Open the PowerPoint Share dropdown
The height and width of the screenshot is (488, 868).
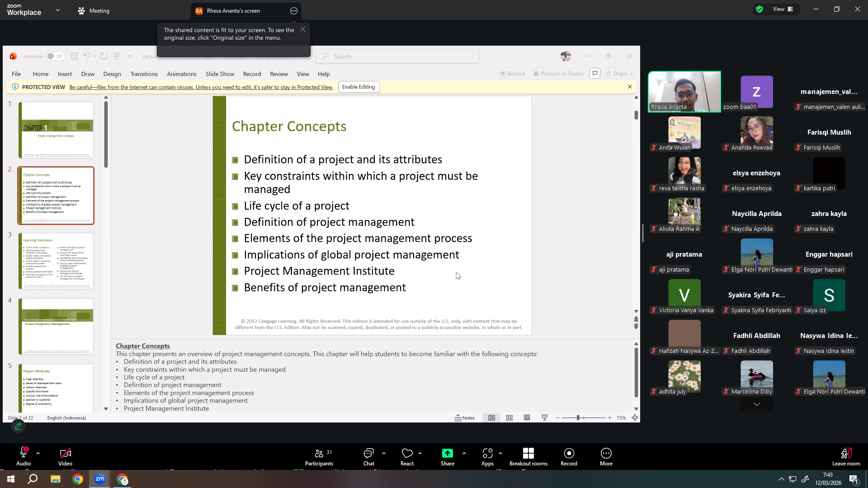(620, 74)
